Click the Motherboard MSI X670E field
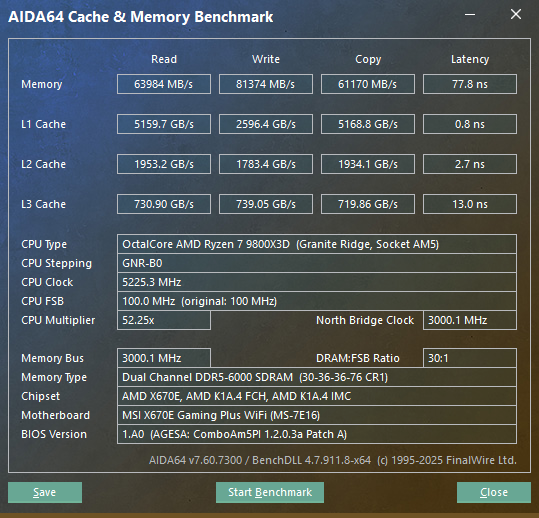This screenshot has height=518, width=539. pyautogui.click(x=317, y=415)
